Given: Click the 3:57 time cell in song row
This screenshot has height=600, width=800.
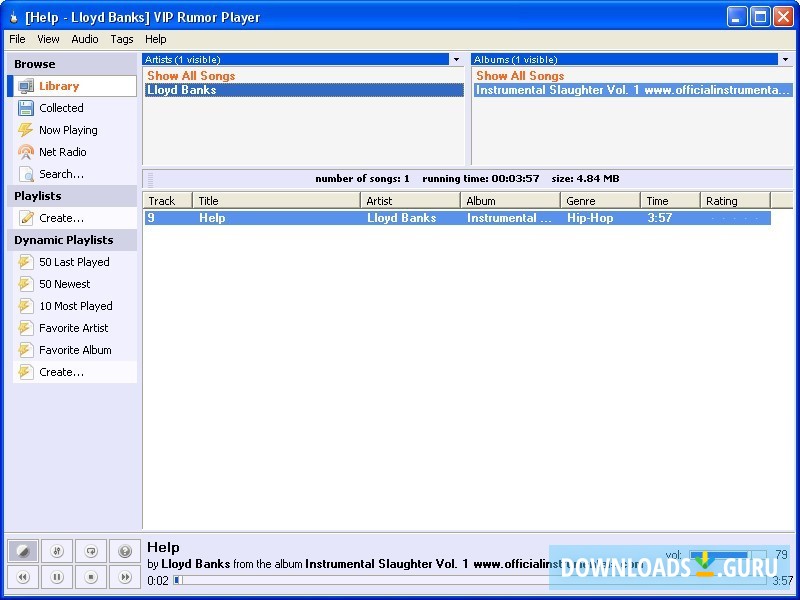Looking at the screenshot, I should (x=660, y=218).
